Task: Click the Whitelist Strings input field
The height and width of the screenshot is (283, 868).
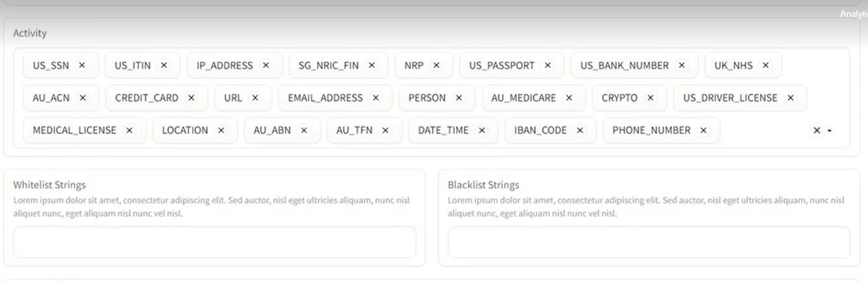Action: point(215,242)
